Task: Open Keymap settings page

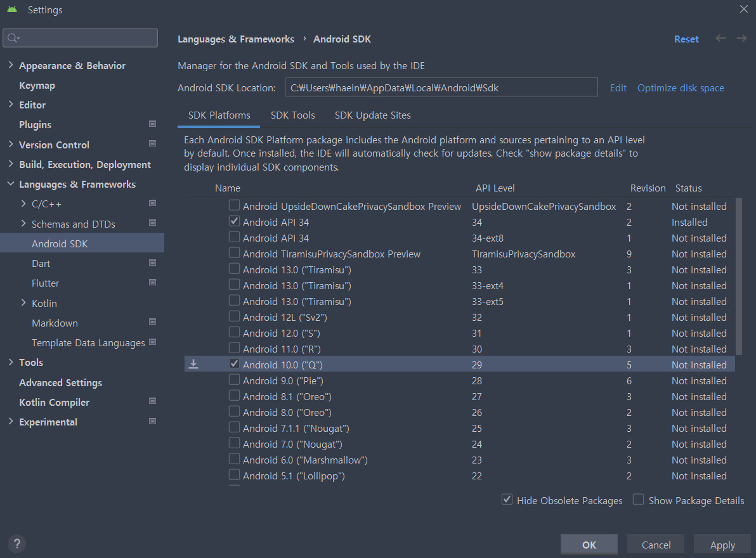Action: coord(37,86)
